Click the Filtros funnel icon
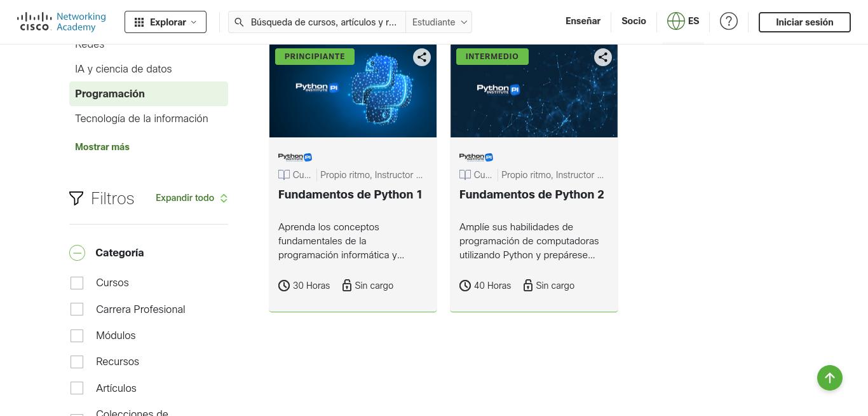This screenshot has width=868, height=416. point(76,198)
